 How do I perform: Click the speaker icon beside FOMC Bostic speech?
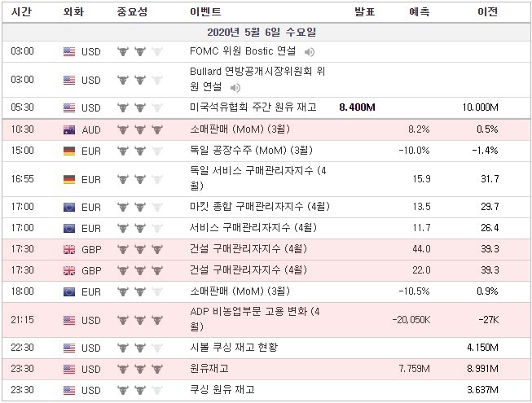click(x=309, y=52)
